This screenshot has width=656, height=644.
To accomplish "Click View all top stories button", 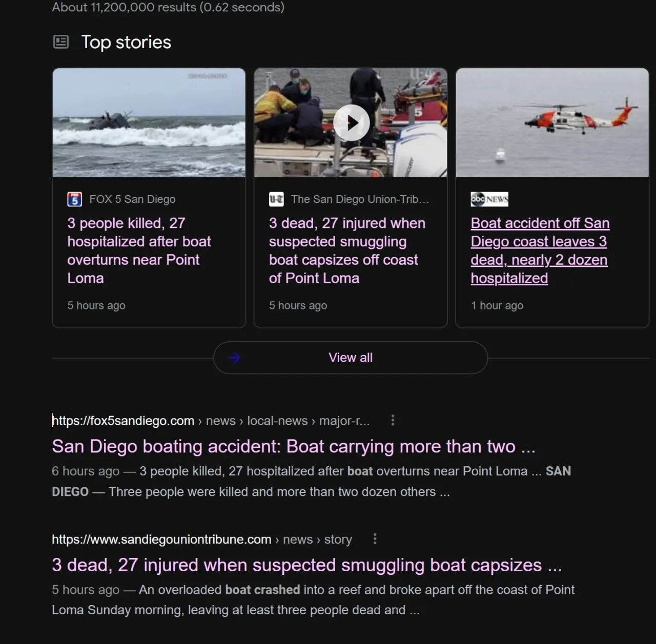I will click(351, 358).
